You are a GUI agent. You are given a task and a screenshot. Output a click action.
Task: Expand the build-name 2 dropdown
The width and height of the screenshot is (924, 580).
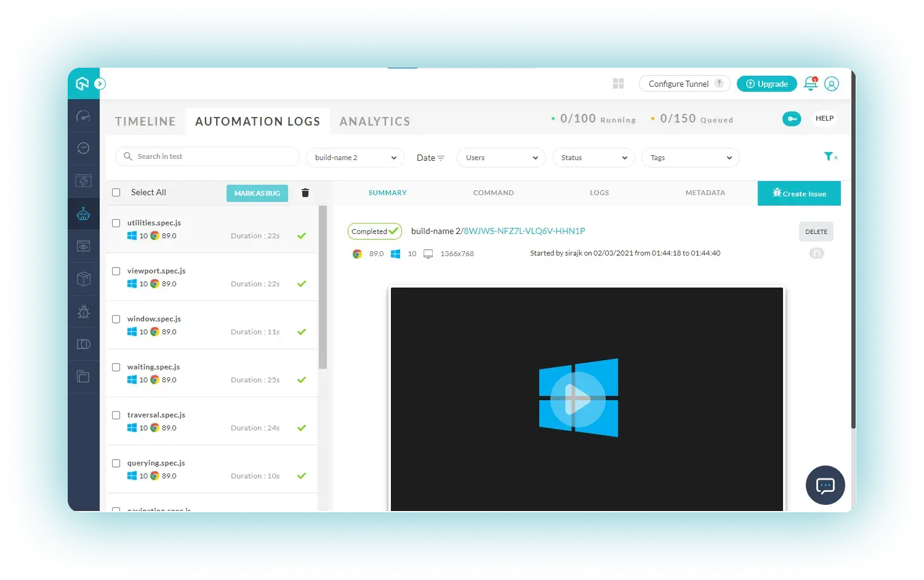pos(355,158)
